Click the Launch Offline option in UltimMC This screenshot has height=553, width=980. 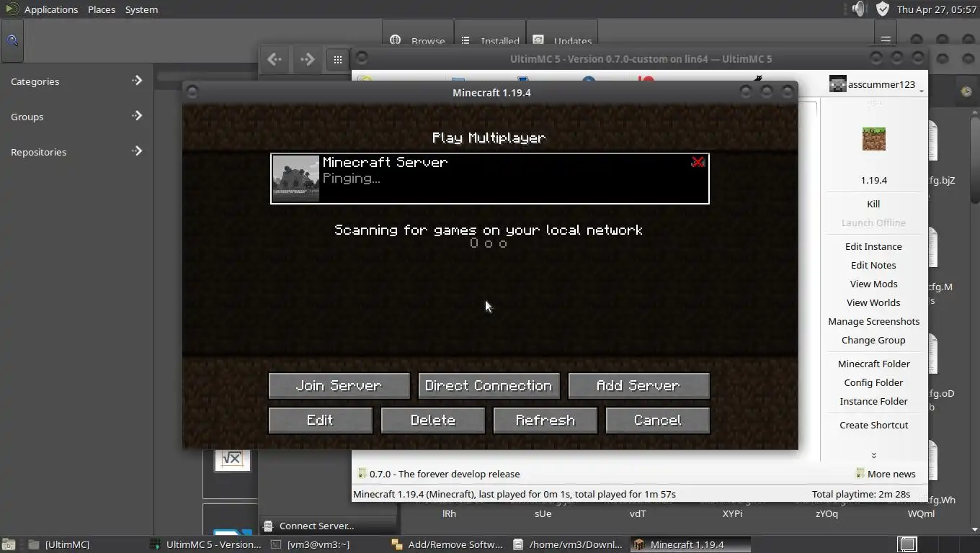pos(873,222)
